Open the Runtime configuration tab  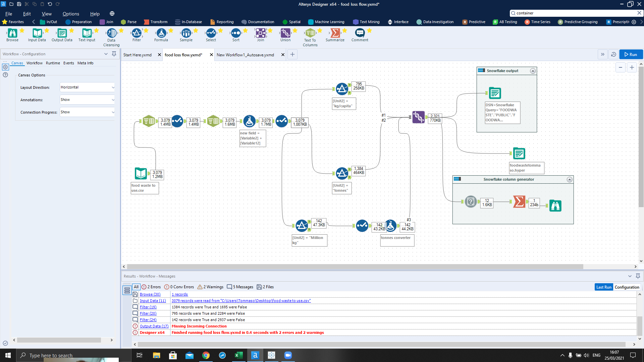[x=53, y=63]
